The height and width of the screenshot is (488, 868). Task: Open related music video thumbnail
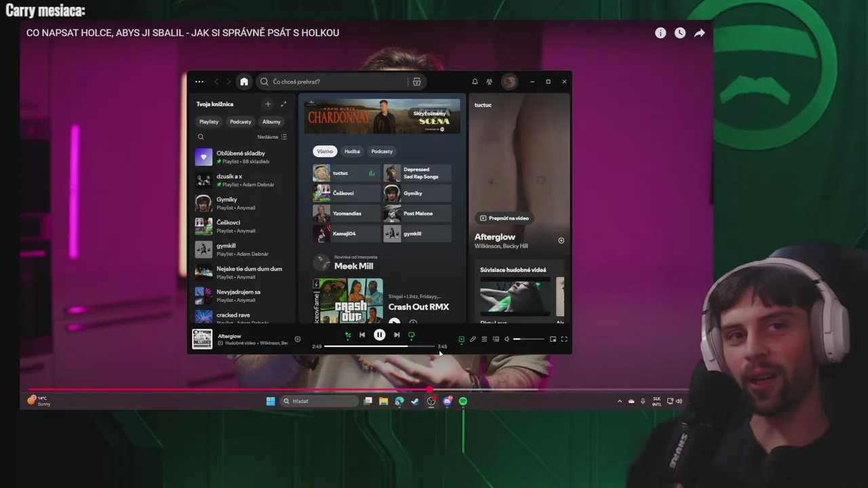tap(515, 298)
